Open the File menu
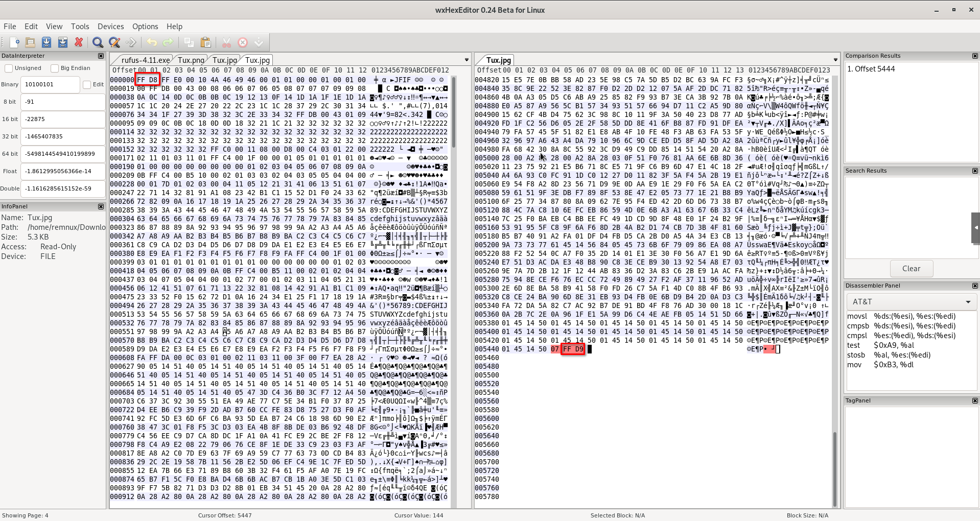 (x=10, y=27)
